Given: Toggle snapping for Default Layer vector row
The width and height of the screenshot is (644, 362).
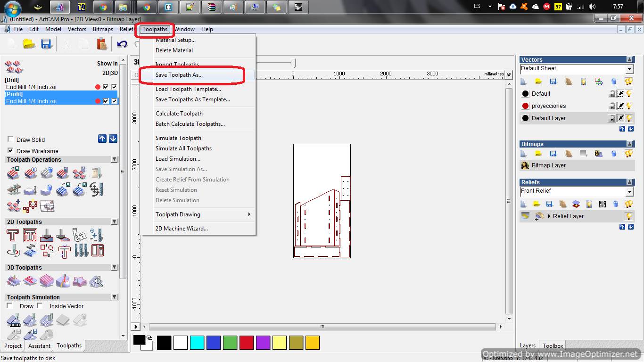Looking at the screenshot, I should tap(620, 118).
